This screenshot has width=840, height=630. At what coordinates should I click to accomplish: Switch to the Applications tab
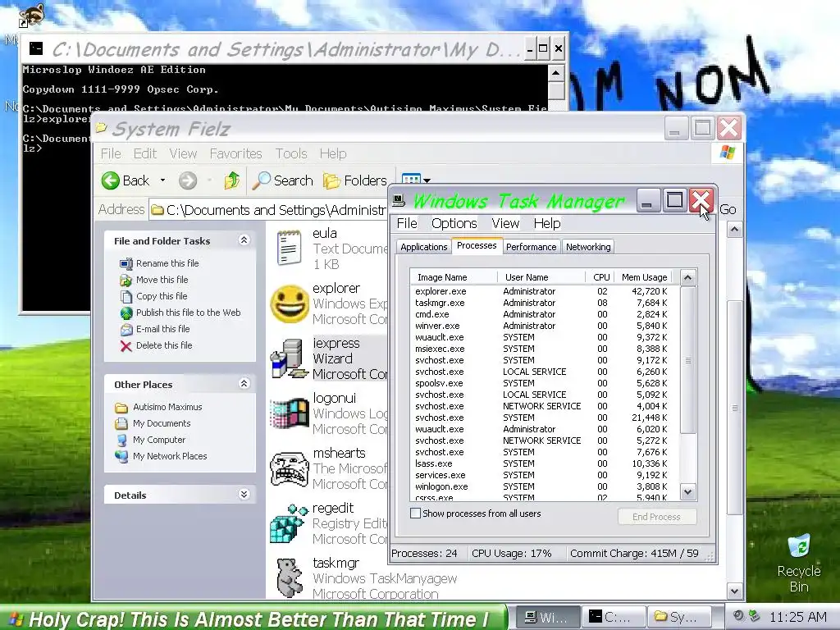[x=424, y=247]
